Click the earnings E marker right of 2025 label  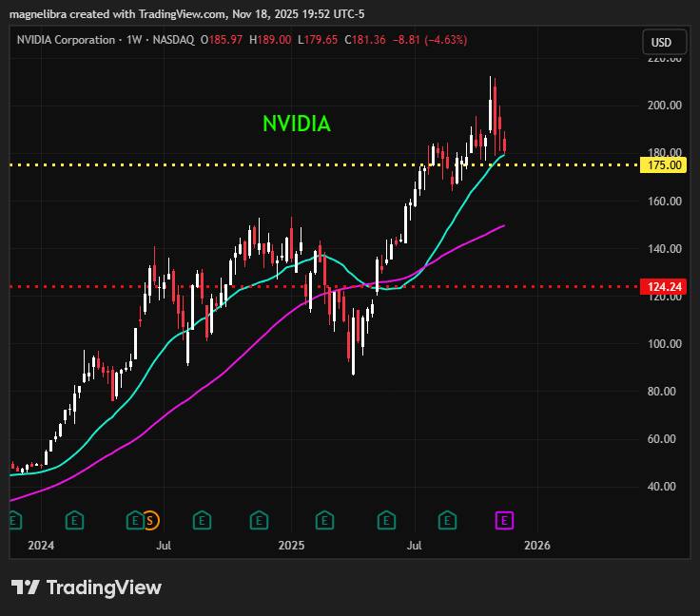(324, 520)
